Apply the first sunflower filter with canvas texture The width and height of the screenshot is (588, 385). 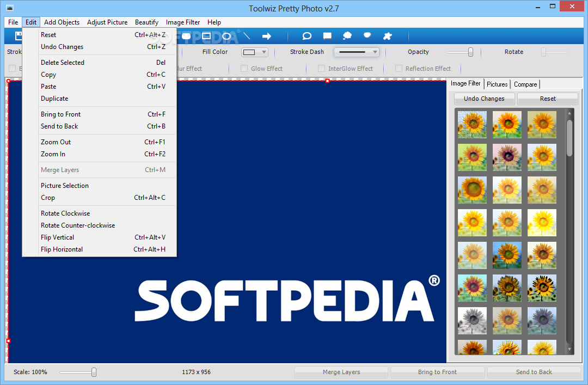472,125
